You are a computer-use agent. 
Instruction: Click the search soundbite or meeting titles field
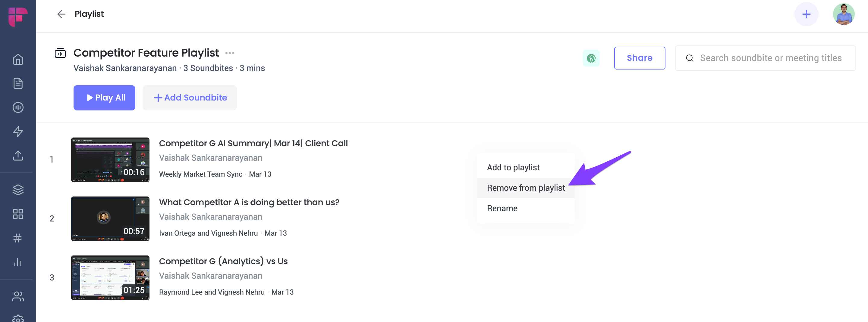click(770, 58)
